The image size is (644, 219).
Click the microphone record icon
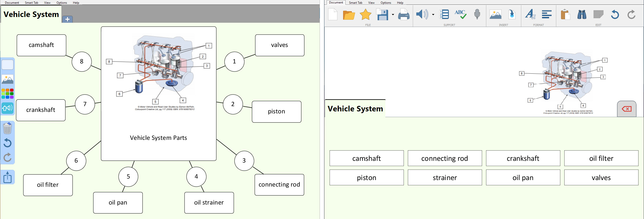(477, 14)
